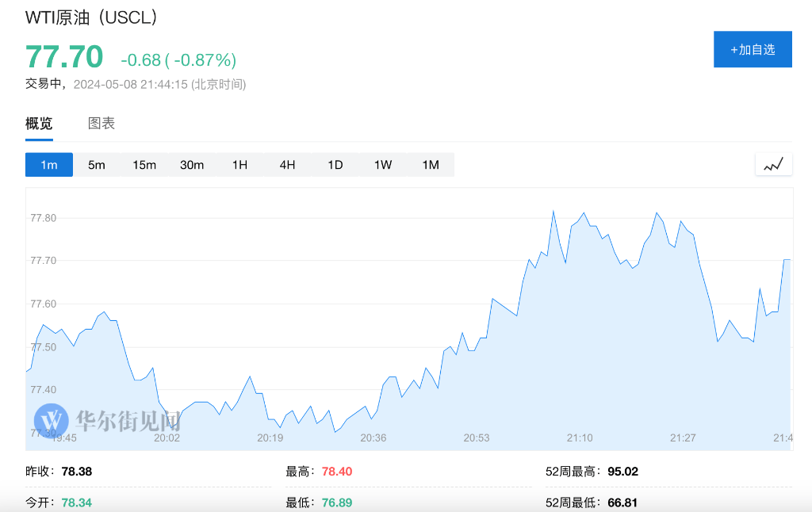Select the 1W timeframe

(383, 165)
